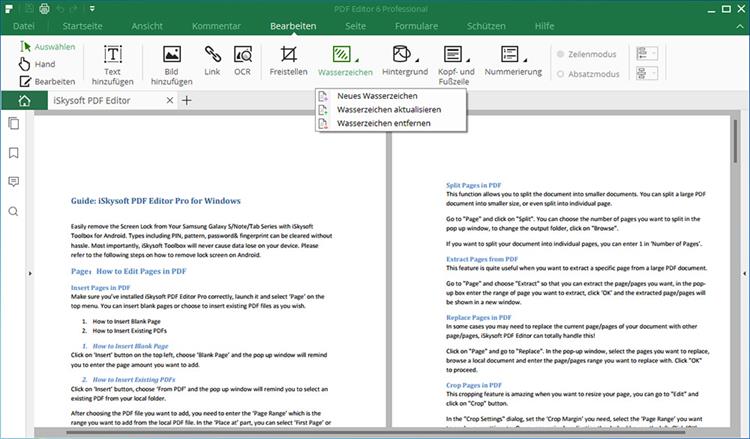Expand right panel with arrow handle
The image size is (750, 439).
pyautogui.click(x=744, y=274)
